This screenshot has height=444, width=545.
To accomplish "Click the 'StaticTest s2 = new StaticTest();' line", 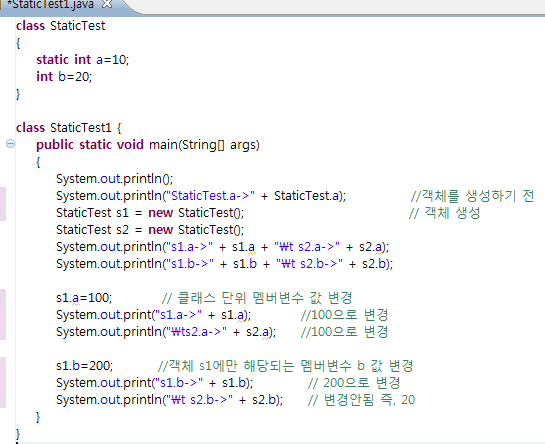I will 150,229.
